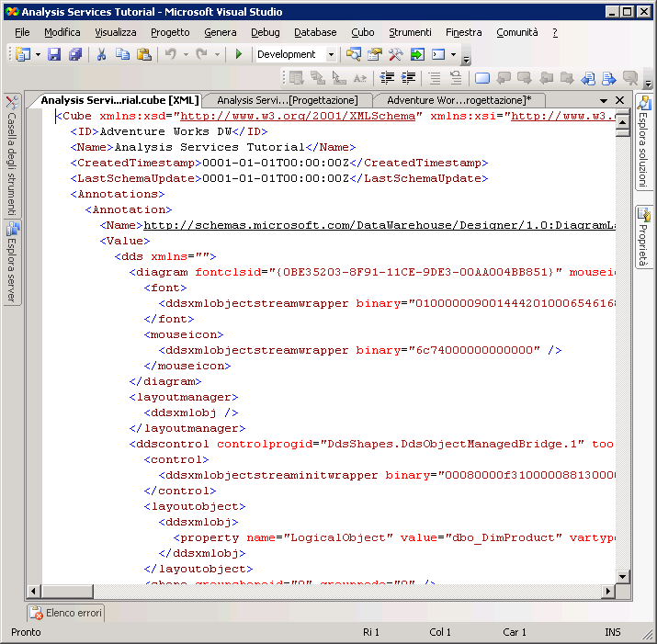This screenshot has width=657, height=644.
Task: Open the Esplora server side panel
Action: (x=12, y=263)
